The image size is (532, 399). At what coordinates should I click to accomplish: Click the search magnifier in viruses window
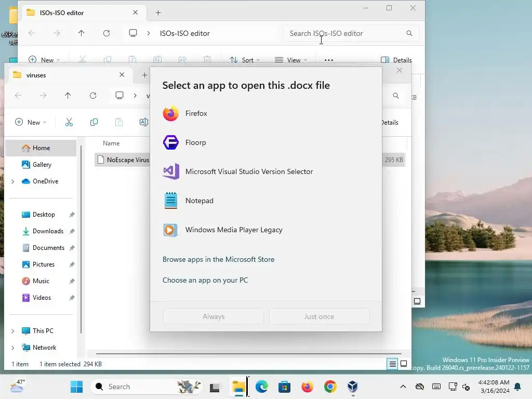395,96
